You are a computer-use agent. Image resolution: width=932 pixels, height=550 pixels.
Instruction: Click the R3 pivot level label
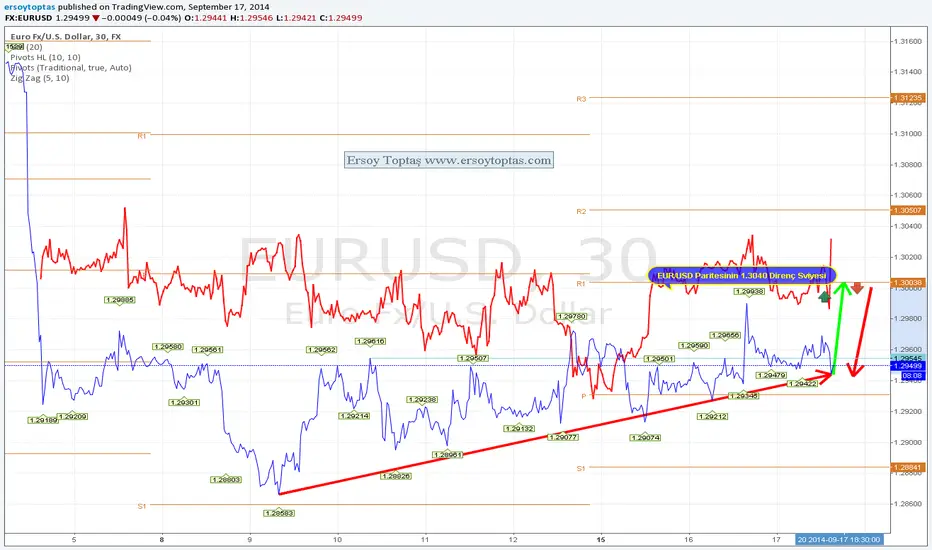point(581,99)
